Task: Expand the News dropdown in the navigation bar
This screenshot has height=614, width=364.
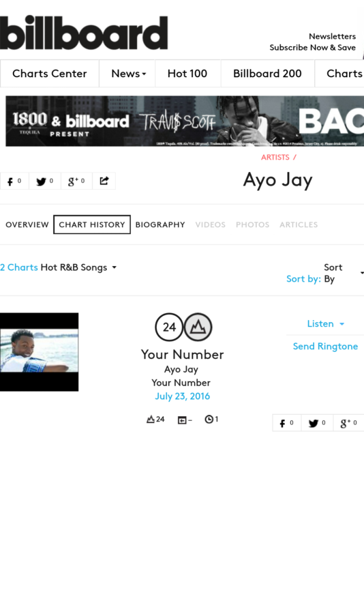Action: pos(127,74)
